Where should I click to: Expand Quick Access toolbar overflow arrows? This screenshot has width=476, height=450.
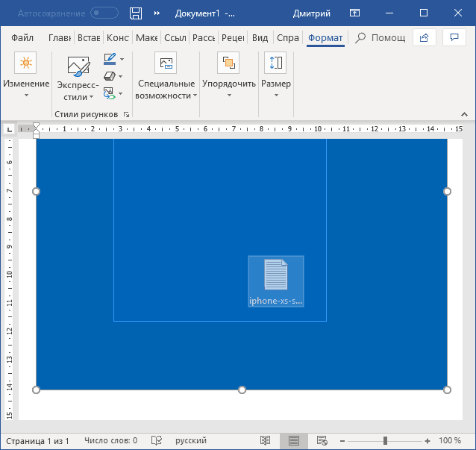coord(157,13)
